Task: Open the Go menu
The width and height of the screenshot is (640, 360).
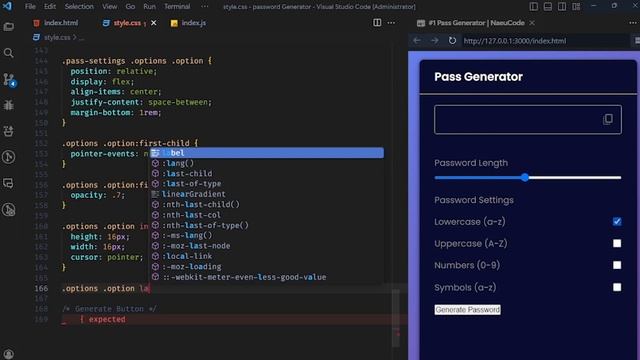Action: tap(130, 7)
